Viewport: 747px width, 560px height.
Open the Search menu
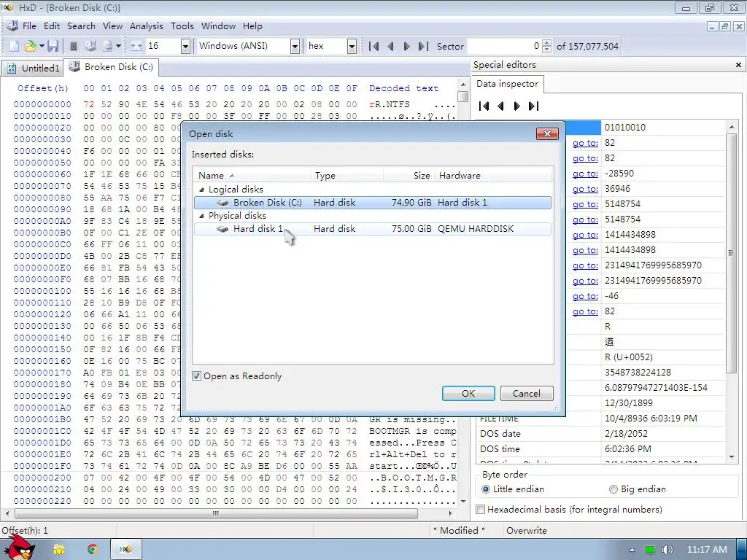point(81,26)
